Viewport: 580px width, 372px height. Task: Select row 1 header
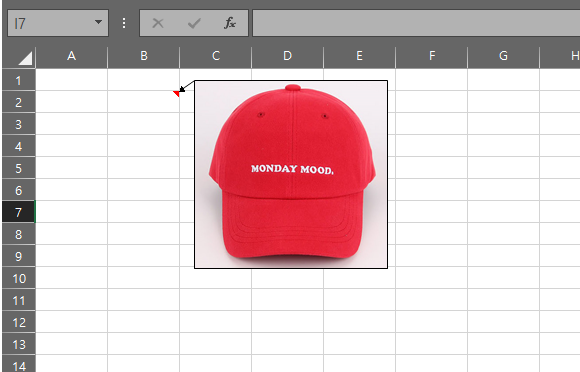(x=18, y=80)
